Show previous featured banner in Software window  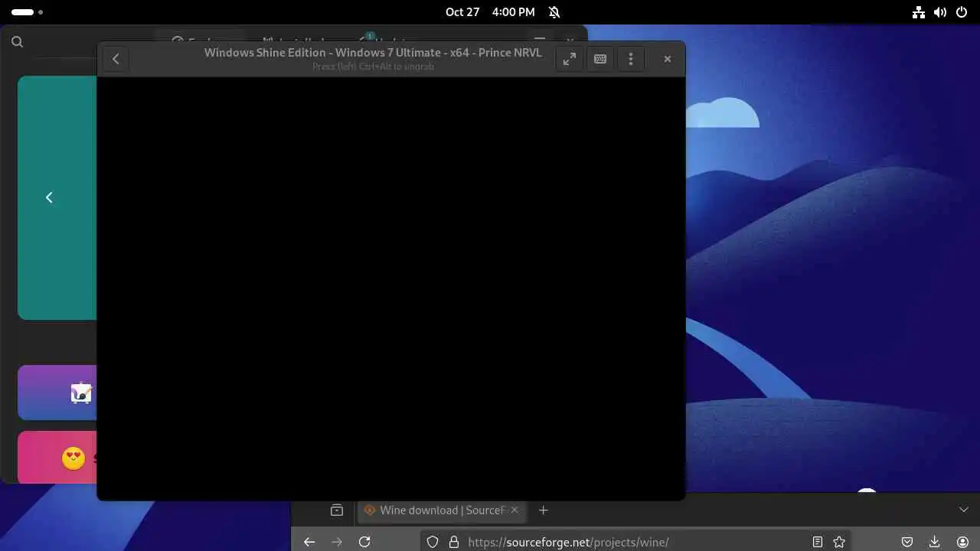click(x=49, y=197)
